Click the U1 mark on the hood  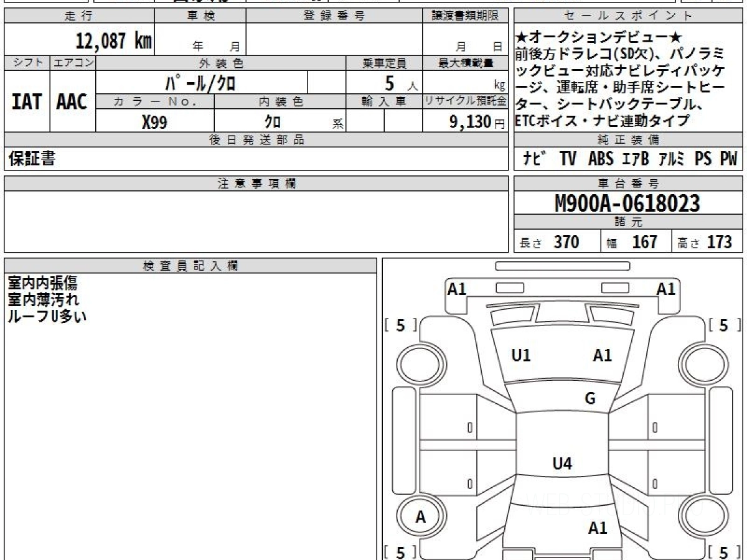click(520, 355)
